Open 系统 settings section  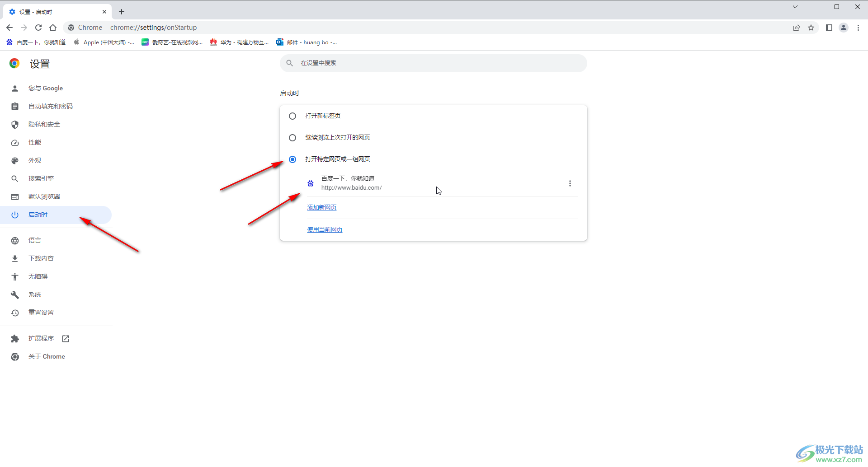click(x=56, y=294)
